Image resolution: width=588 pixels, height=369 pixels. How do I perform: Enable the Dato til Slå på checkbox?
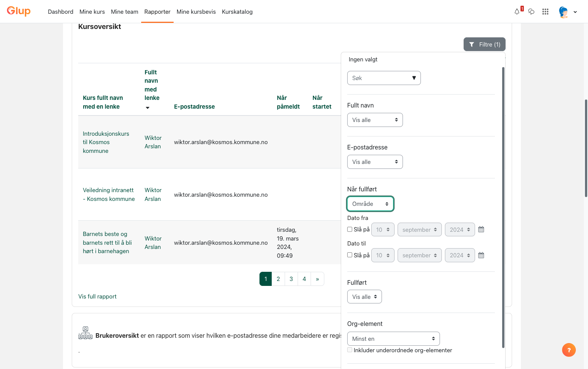click(x=350, y=255)
